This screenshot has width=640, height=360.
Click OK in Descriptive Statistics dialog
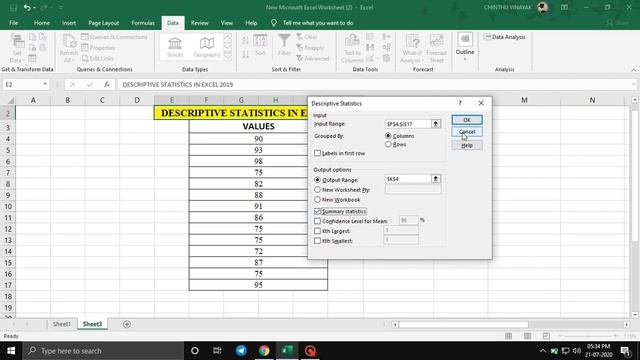click(x=467, y=120)
